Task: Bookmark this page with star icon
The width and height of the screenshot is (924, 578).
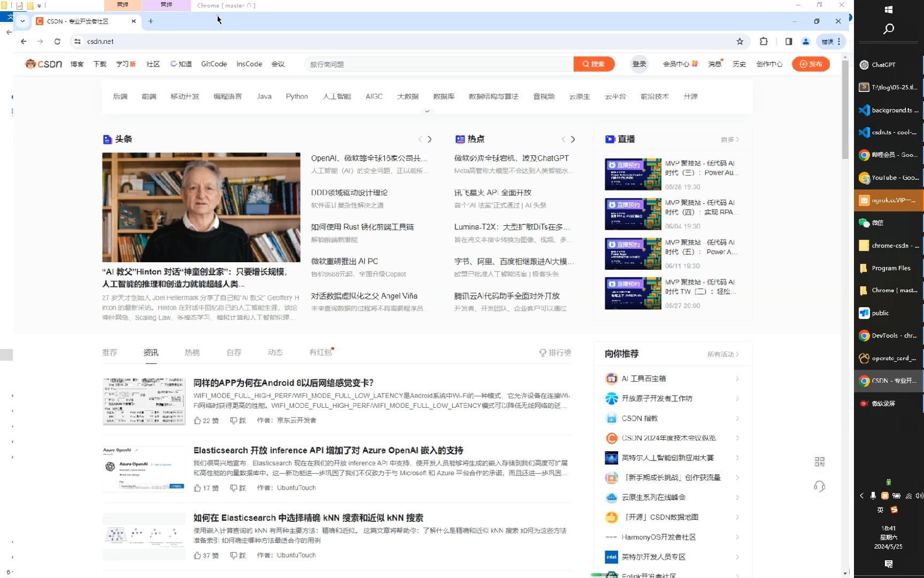Action: [x=740, y=41]
